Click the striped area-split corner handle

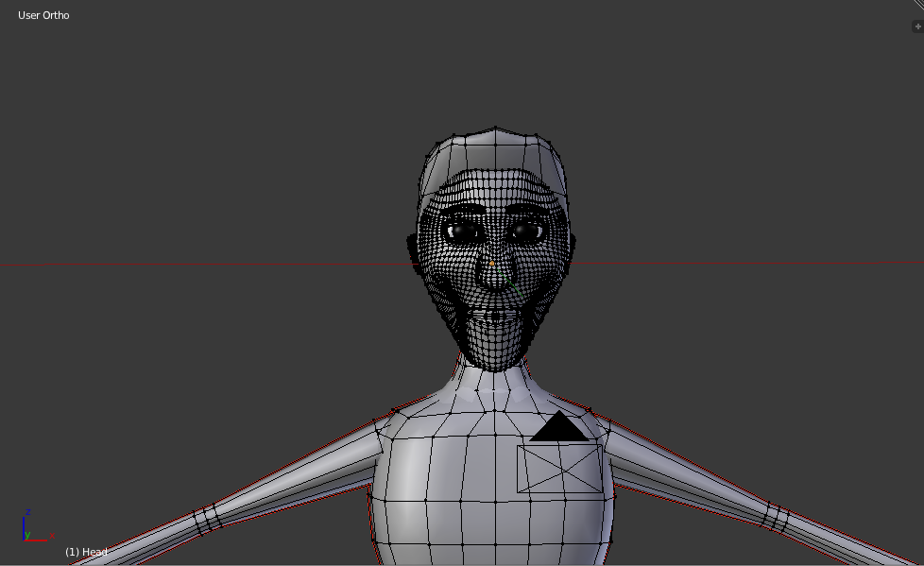[x=918, y=5]
